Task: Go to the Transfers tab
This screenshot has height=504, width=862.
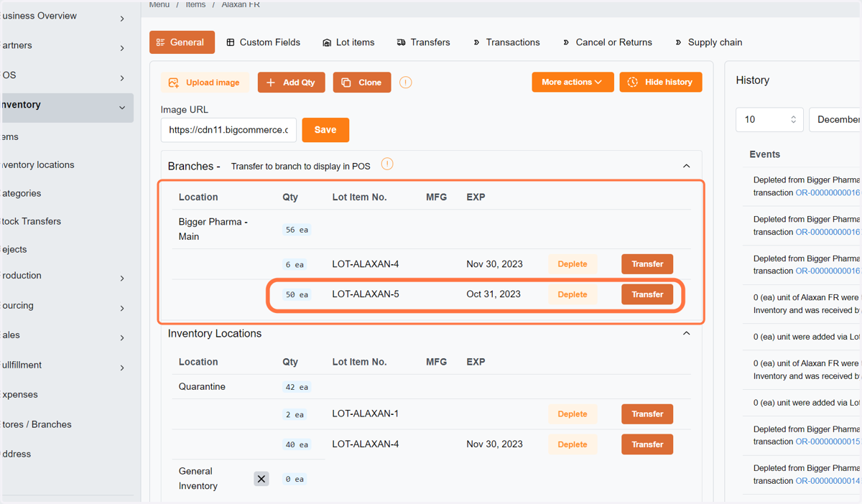Action: point(423,42)
